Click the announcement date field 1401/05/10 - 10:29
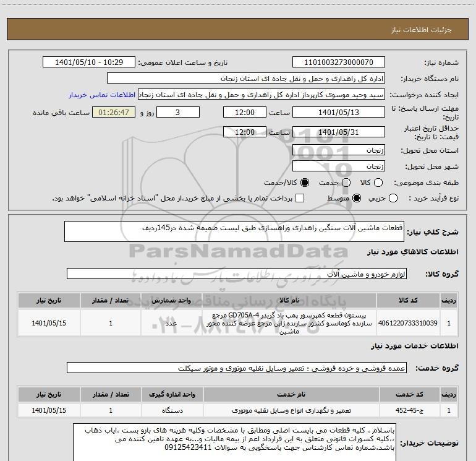This screenshot has width=476, height=461. click(89, 62)
